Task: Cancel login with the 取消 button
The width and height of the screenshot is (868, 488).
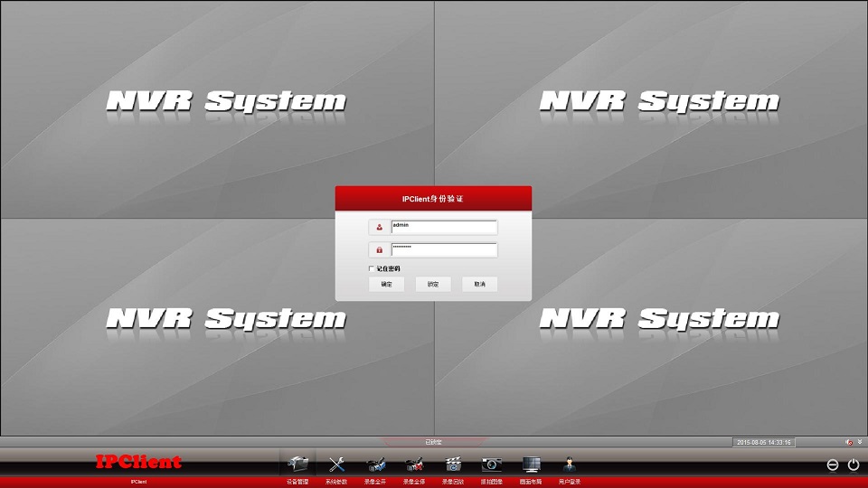Action: pos(479,284)
